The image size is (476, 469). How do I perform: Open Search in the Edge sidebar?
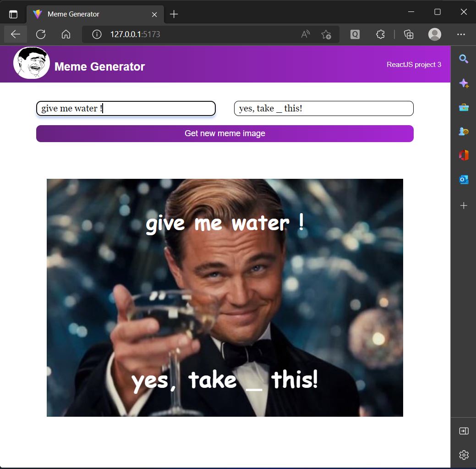click(x=464, y=59)
